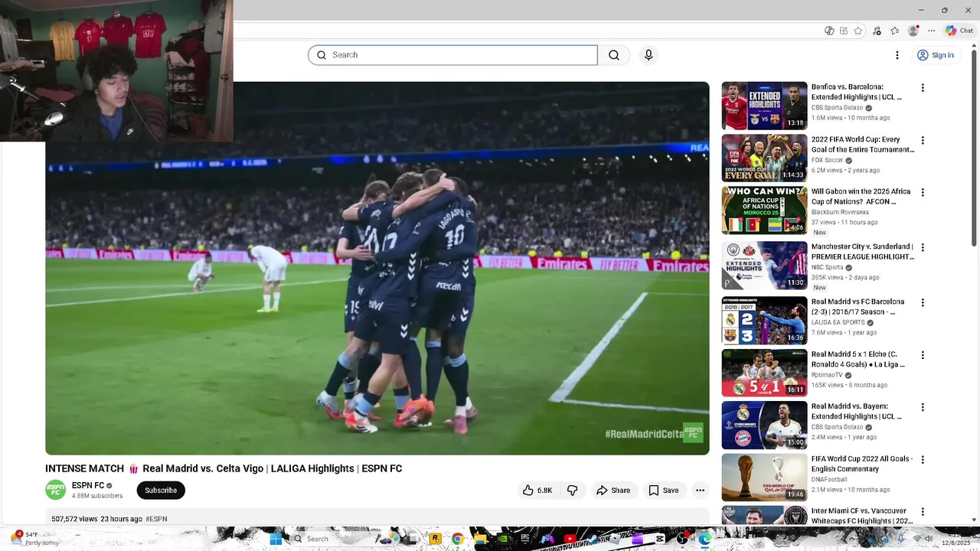Click the Share button under the video
Screen dimensions: 980x551
pos(613,491)
